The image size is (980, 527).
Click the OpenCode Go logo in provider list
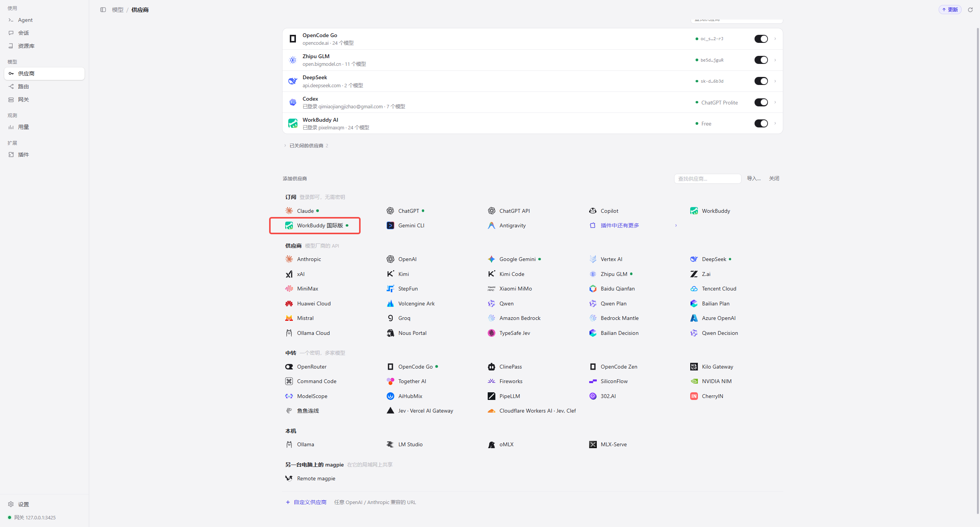(x=293, y=39)
